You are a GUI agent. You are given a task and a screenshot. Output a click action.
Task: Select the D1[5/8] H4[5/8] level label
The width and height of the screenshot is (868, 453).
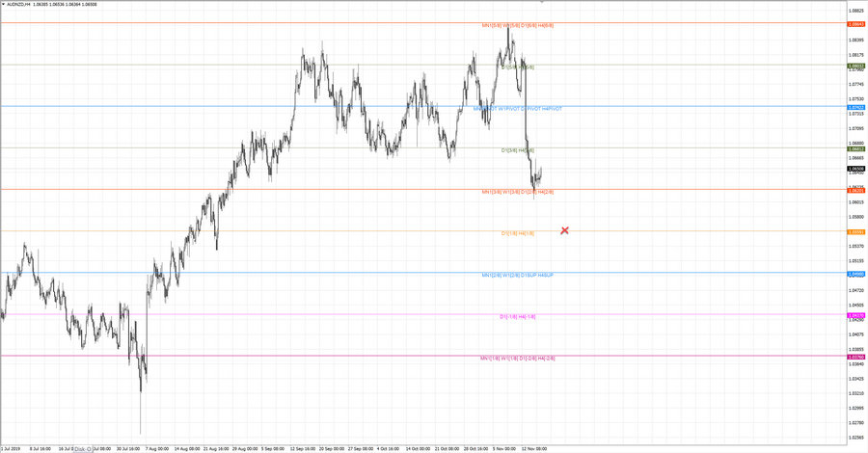pyautogui.click(x=518, y=67)
